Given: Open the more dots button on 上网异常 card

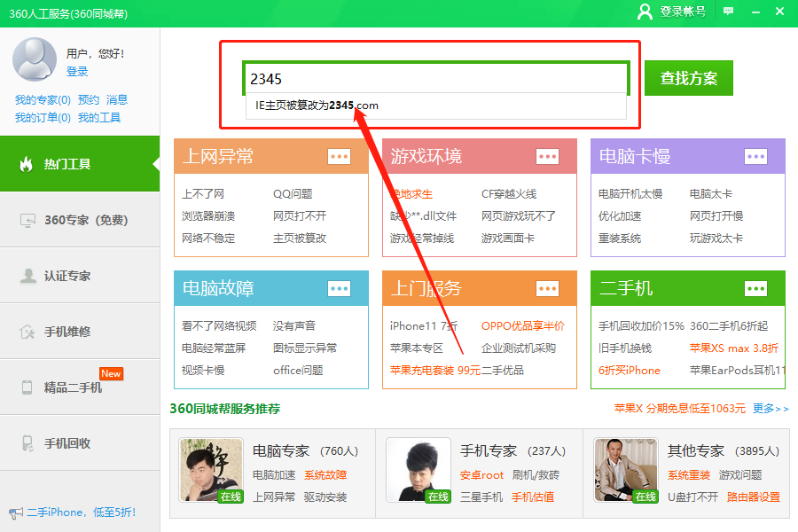Looking at the screenshot, I should (x=339, y=156).
